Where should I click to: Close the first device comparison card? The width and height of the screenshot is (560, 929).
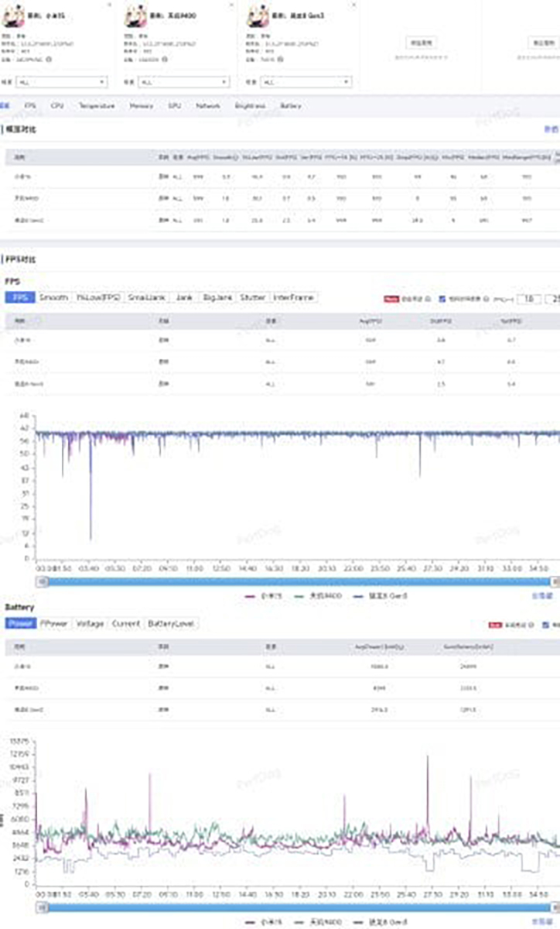click(x=108, y=5)
